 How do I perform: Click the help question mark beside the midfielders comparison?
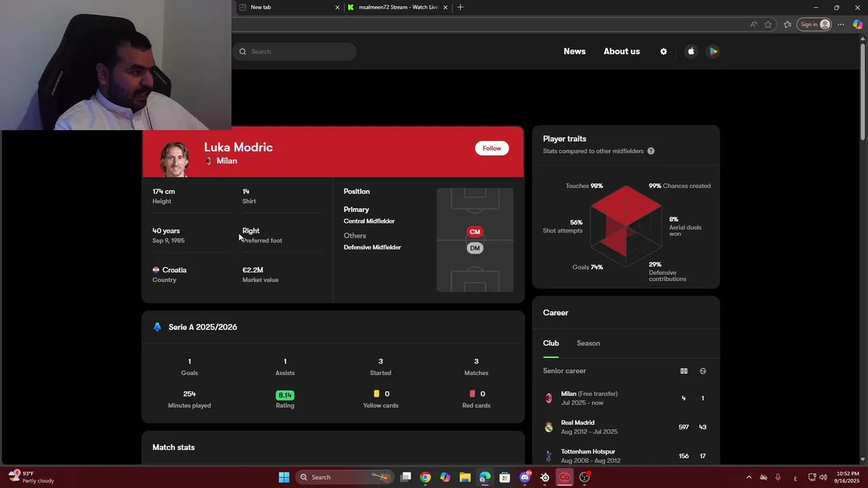[x=651, y=151]
